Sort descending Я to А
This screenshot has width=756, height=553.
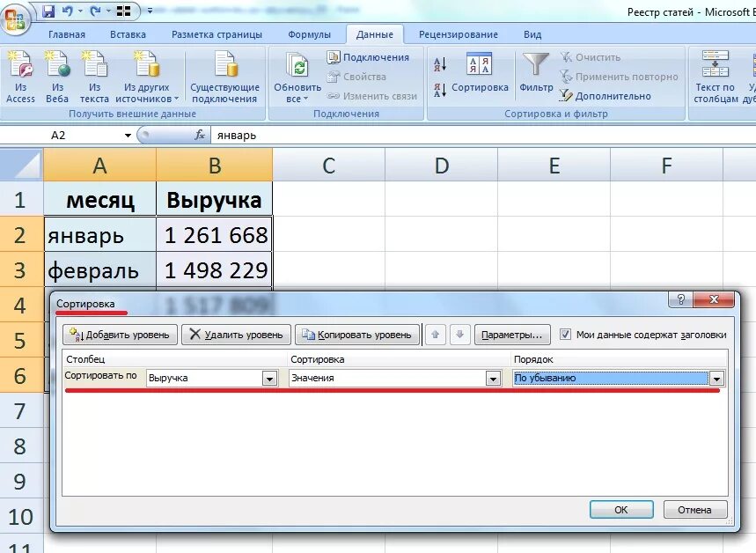tap(440, 90)
